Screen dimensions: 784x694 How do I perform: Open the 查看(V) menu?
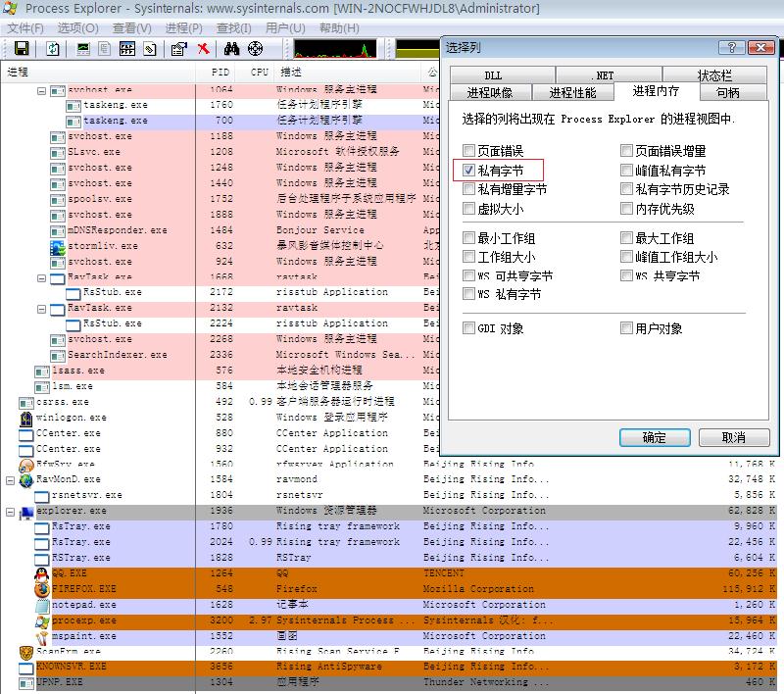[x=132, y=28]
